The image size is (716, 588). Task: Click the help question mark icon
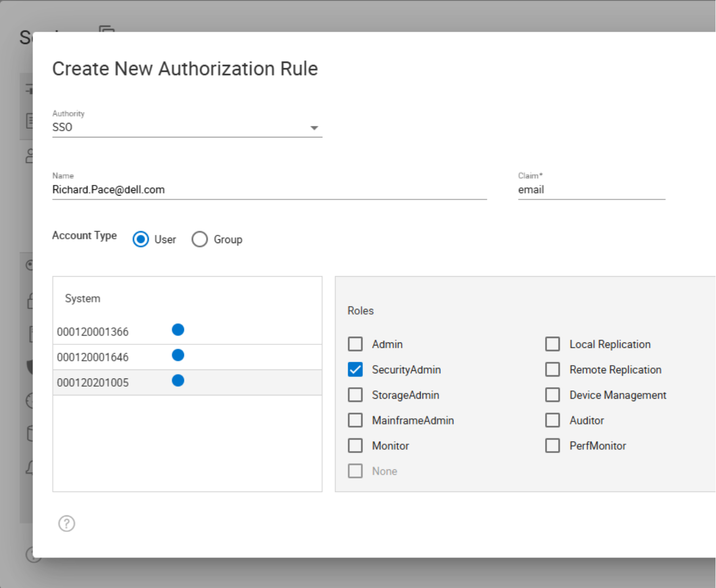coord(67,524)
